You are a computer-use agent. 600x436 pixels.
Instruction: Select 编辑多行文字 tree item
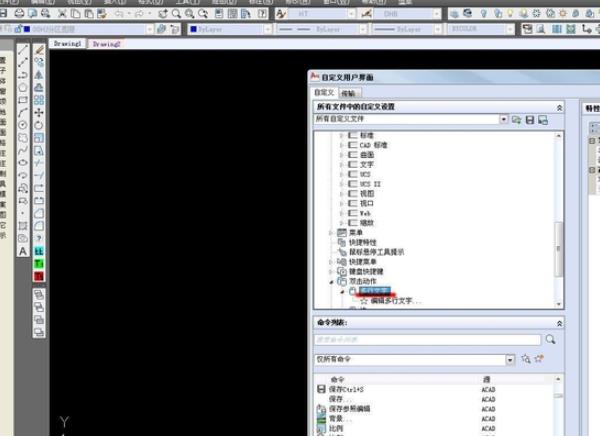pos(392,301)
